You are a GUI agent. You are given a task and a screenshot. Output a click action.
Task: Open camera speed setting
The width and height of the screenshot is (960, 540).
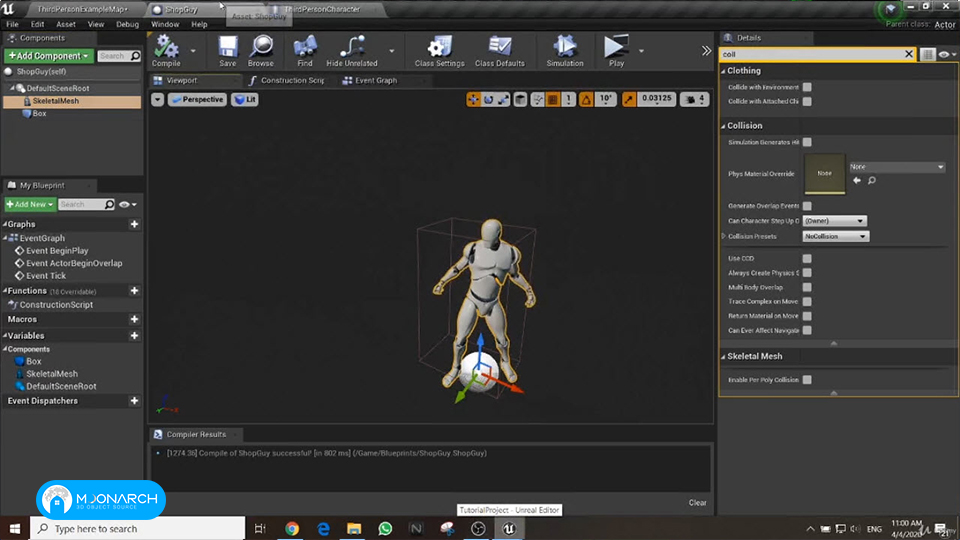tap(696, 99)
